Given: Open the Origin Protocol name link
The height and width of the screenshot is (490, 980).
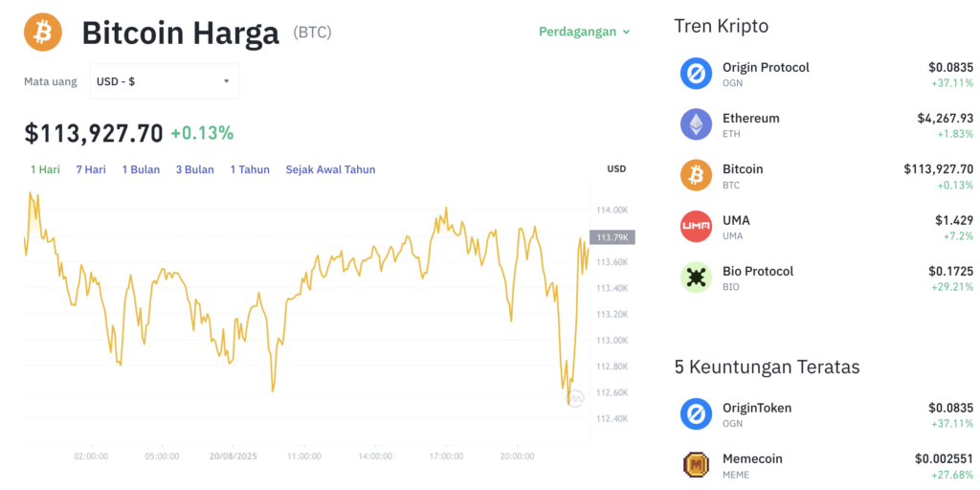Looking at the screenshot, I should (x=766, y=67).
